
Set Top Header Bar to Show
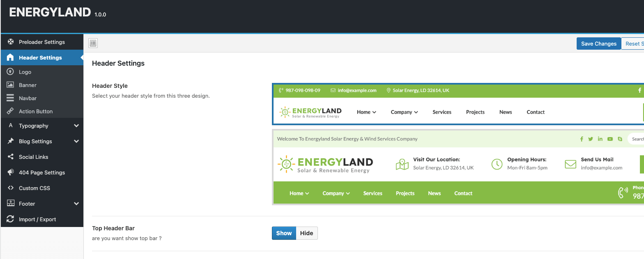coord(284,233)
